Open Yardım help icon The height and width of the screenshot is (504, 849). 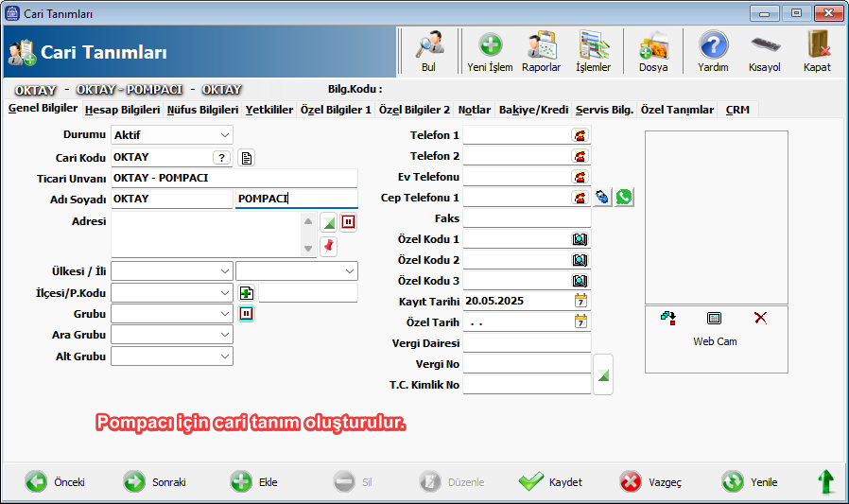click(713, 51)
